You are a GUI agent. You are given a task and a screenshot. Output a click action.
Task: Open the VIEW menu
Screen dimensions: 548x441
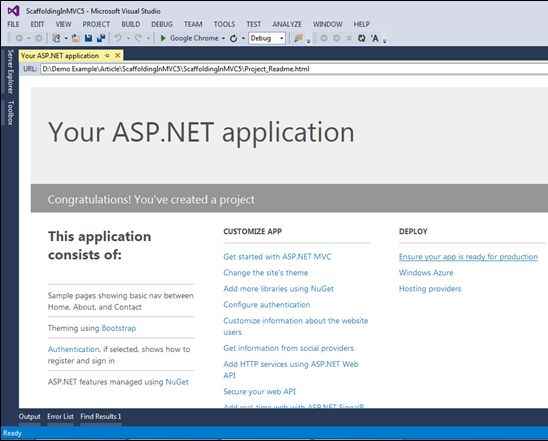63,24
